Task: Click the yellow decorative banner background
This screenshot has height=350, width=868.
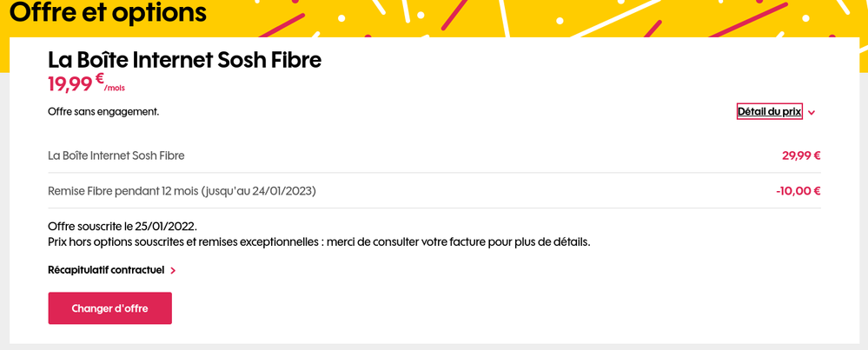Action: (521, 17)
